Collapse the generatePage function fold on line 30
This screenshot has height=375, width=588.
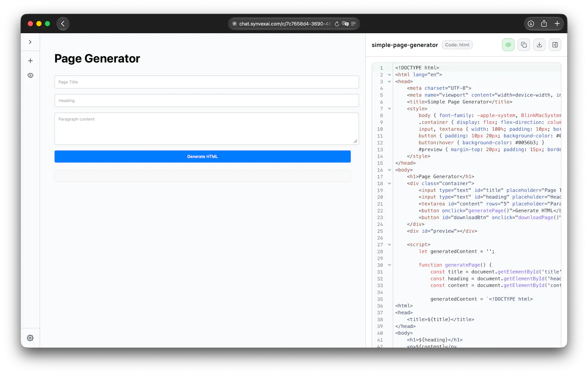pos(389,265)
